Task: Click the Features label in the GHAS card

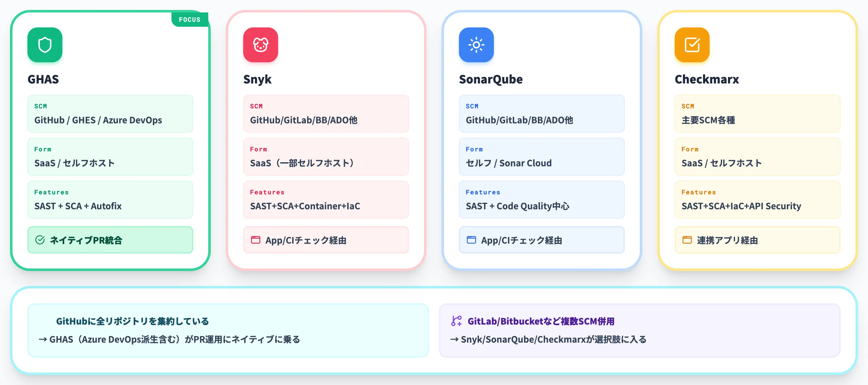Action: click(x=51, y=192)
